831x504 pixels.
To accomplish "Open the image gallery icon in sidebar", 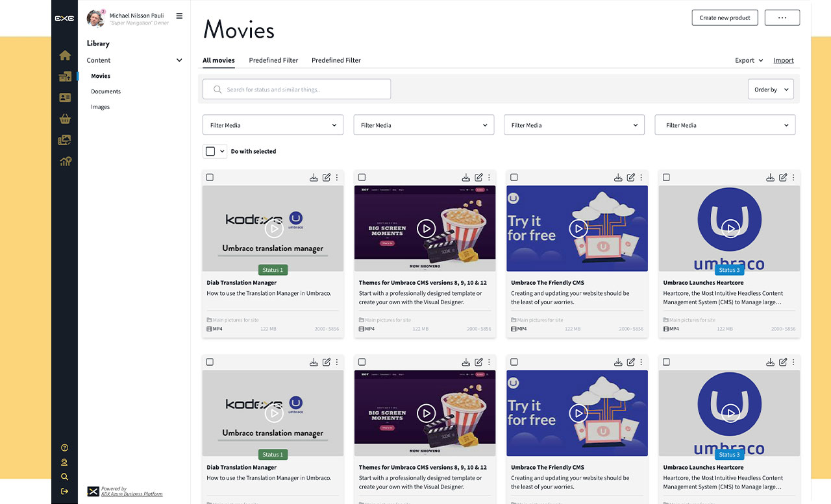I will [65, 140].
